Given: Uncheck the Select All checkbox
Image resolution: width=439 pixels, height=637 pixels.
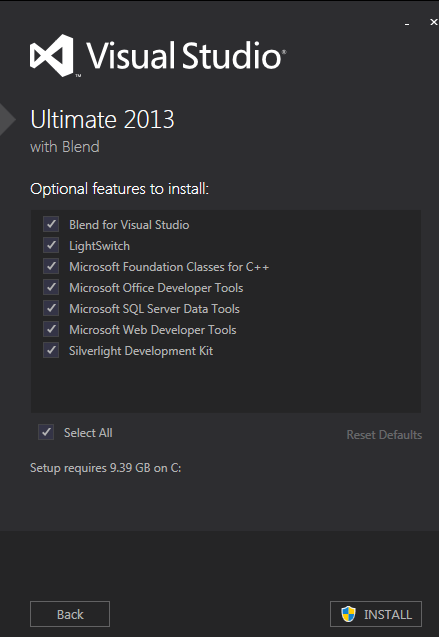Looking at the screenshot, I should point(46,432).
